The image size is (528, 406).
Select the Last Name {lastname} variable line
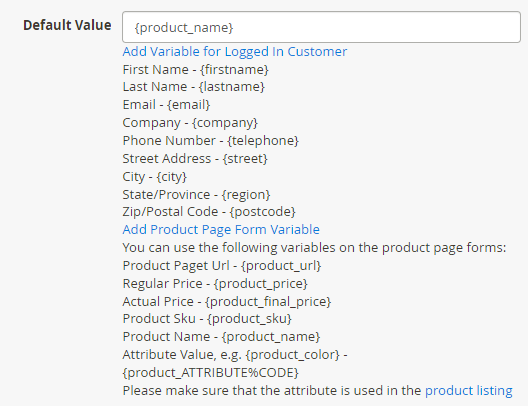coord(194,87)
